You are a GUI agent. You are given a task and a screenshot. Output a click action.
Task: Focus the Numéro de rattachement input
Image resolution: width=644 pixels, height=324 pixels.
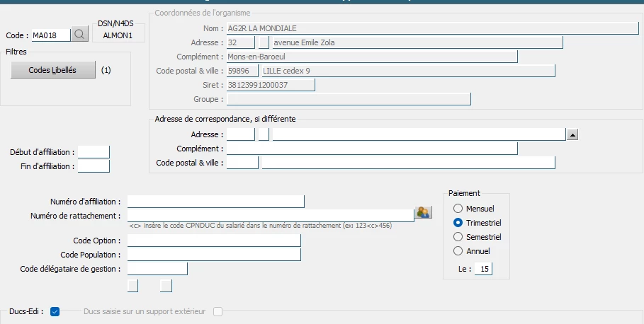[270, 215]
